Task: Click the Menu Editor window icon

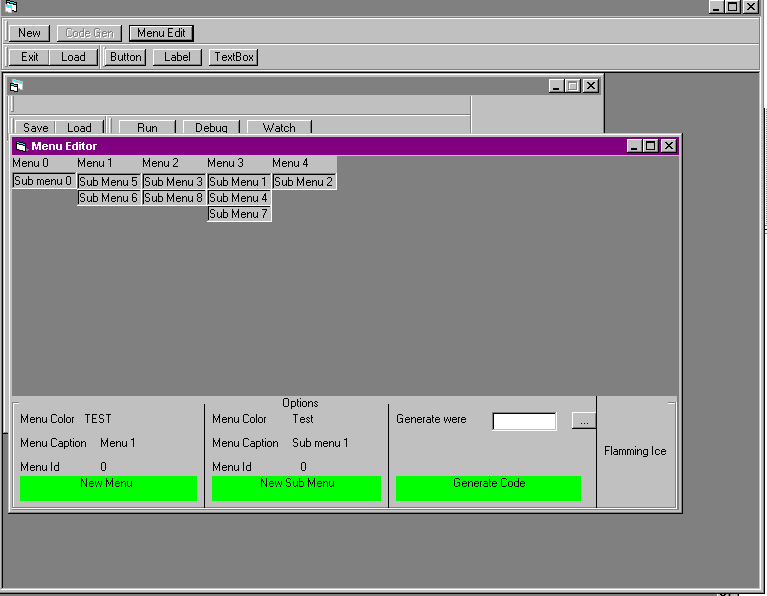Action: (21, 146)
